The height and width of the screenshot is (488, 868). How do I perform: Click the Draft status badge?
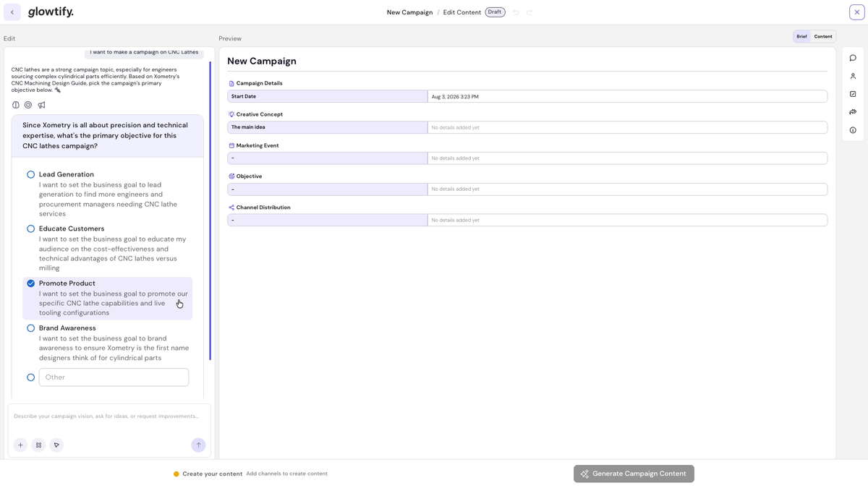point(495,12)
